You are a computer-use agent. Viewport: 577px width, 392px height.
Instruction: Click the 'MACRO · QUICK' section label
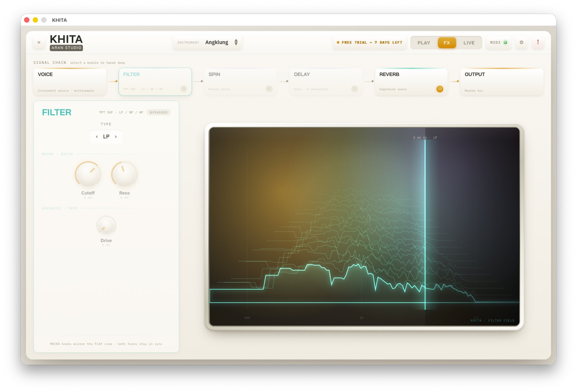[57, 154]
